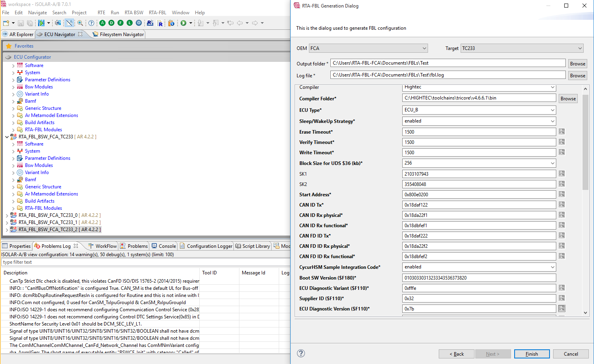This screenshot has width=594, height=364.
Task: Switch to the Configuration Logger tab
Action: point(206,246)
